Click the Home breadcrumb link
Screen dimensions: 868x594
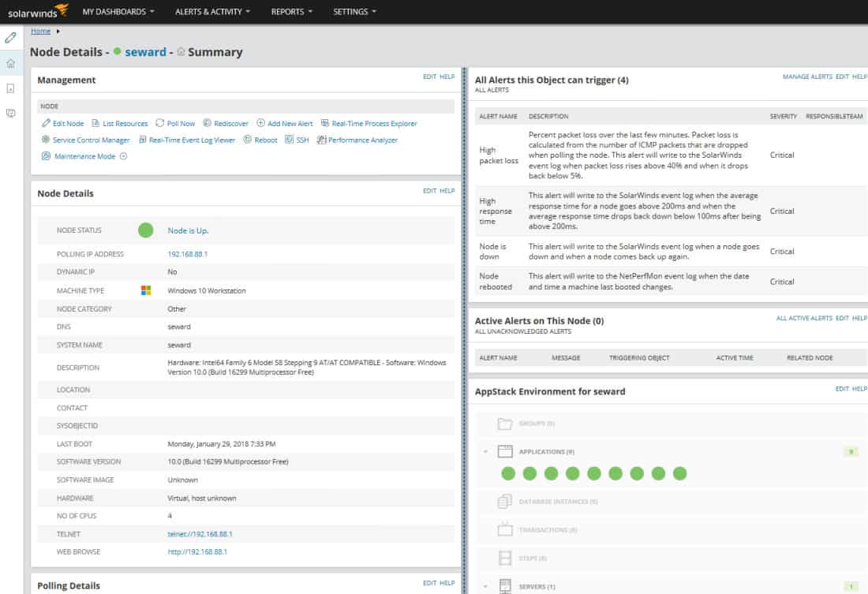click(x=40, y=31)
